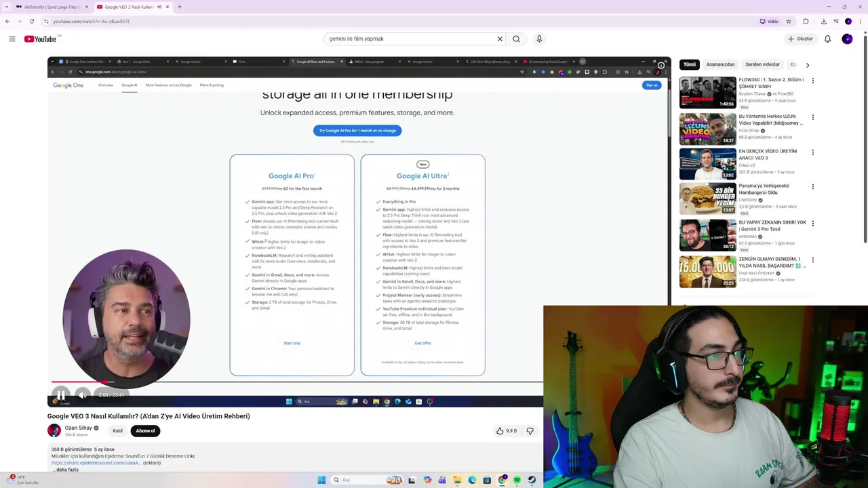Open FLOW360 video thumbnail
The height and width of the screenshot is (488, 868).
click(708, 92)
